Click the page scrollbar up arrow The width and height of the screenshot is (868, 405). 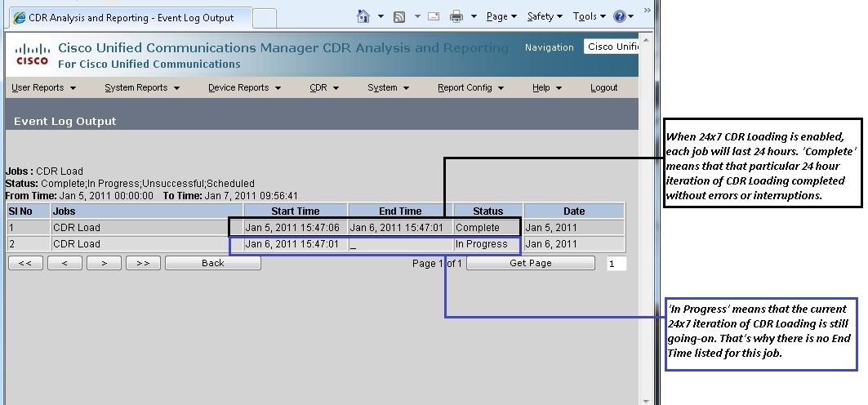645,40
